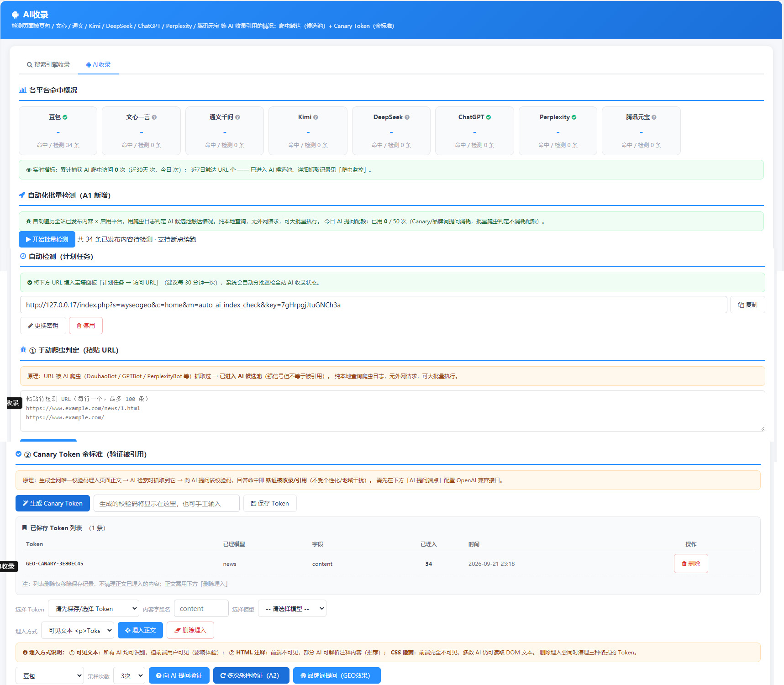Click the green check icon beside Perplexity
This screenshot has width=784, height=685.
pyautogui.click(x=574, y=117)
